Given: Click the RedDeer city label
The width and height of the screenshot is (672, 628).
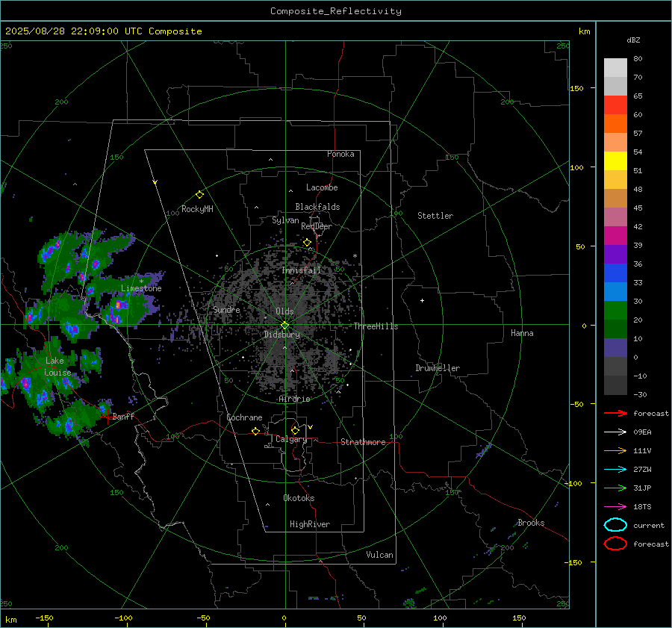Looking at the screenshot, I should coord(317,226).
